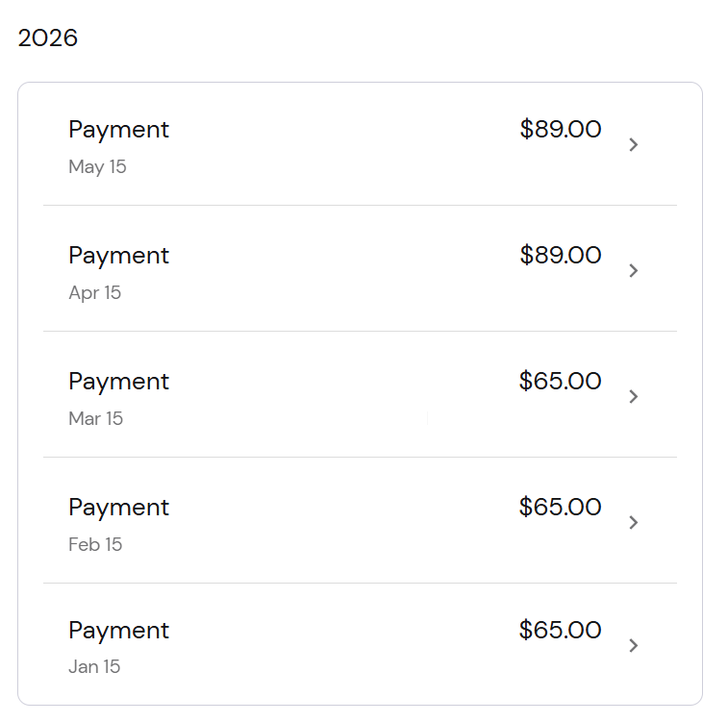Image resolution: width=728 pixels, height=722 pixels.
Task: Click the Mar 15 date label
Action: (95, 418)
